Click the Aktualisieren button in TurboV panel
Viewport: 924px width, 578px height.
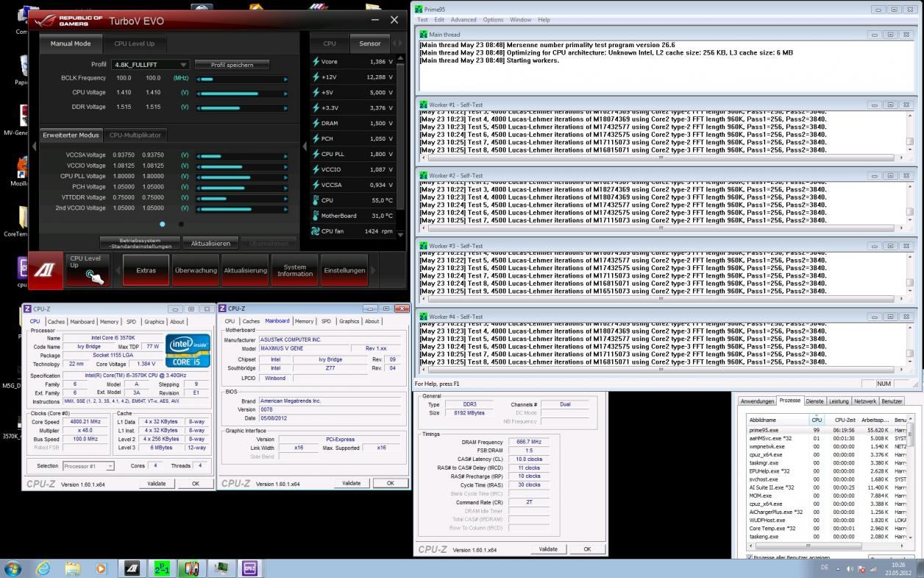pyautogui.click(x=210, y=243)
